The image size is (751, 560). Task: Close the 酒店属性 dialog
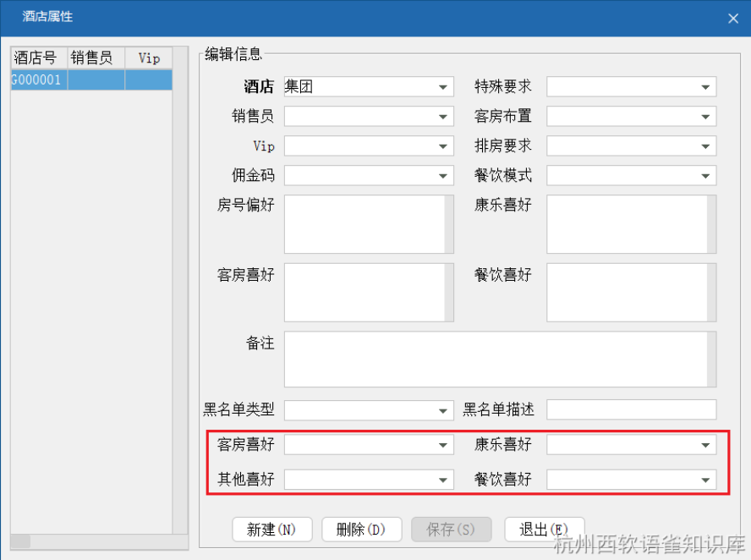point(732,19)
